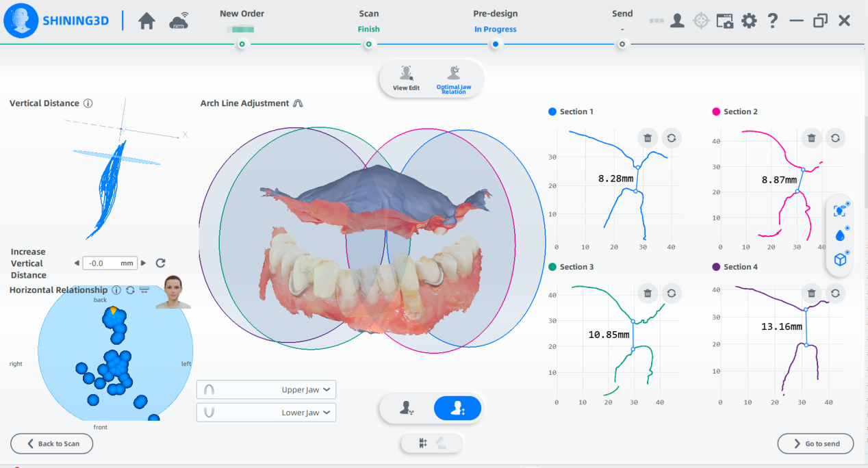Click the Back to Scan button
Screen dimensions: 868x468
(x=52, y=443)
